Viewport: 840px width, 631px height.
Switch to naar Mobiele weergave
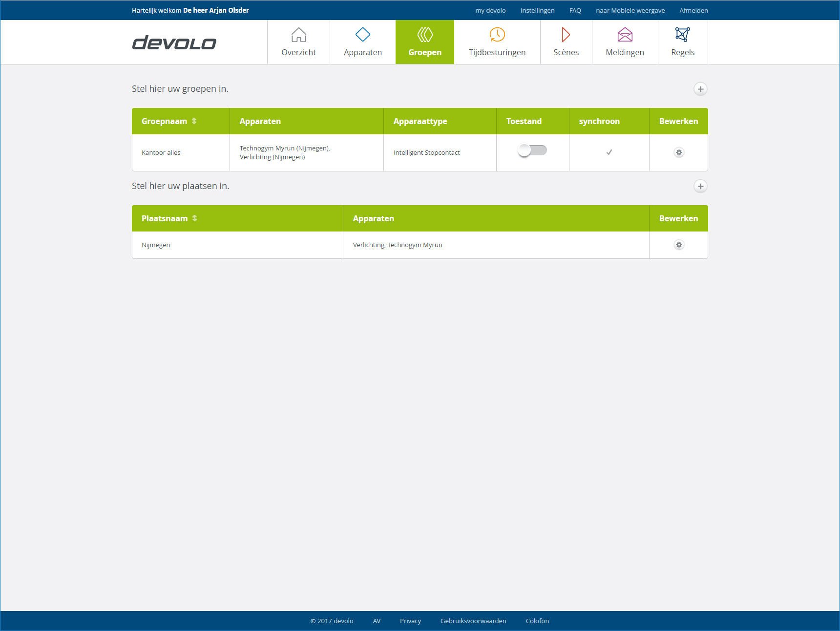point(630,10)
